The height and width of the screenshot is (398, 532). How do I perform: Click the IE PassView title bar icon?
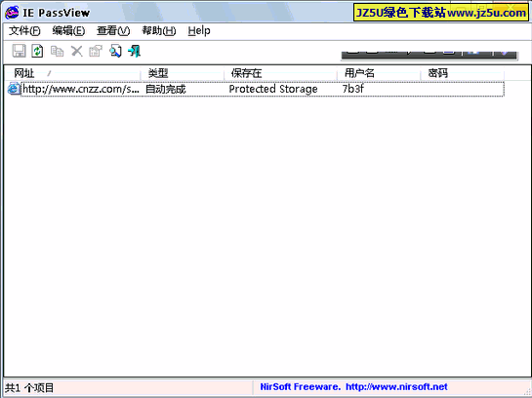pyautogui.click(x=12, y=13)
